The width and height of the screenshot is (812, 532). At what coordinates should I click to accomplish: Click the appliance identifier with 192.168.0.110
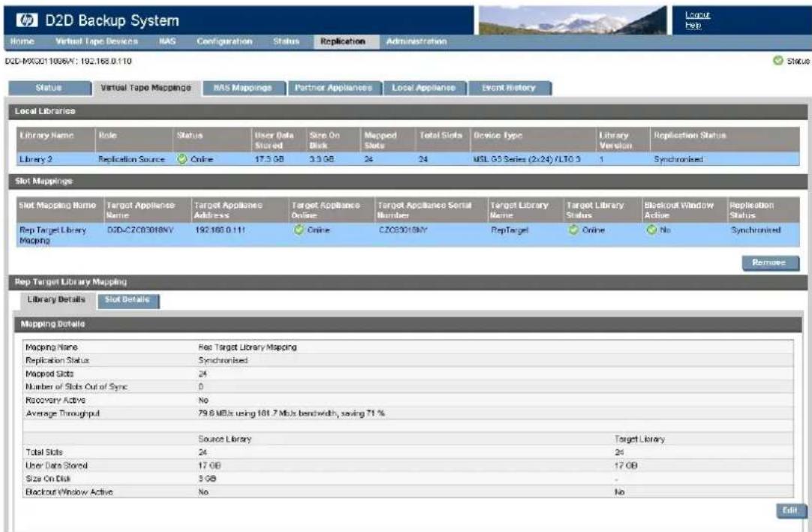(68, 61)
